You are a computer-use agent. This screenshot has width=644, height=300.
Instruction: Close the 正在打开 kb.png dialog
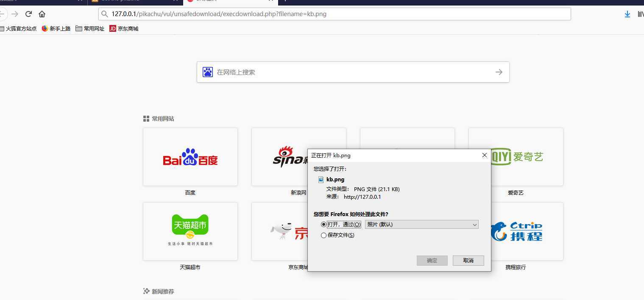[485, 156]
